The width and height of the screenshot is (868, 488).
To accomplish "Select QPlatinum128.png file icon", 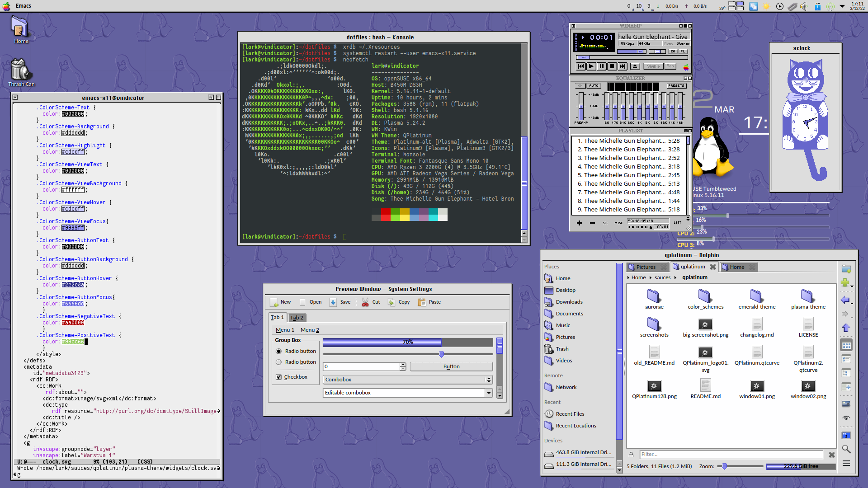I will coord(654,385).
